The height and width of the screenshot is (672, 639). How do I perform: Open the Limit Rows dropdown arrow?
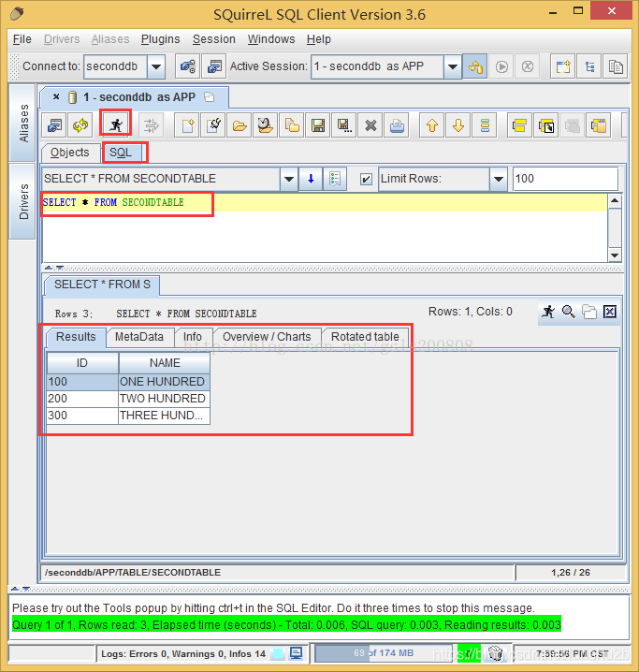point(499,179)
